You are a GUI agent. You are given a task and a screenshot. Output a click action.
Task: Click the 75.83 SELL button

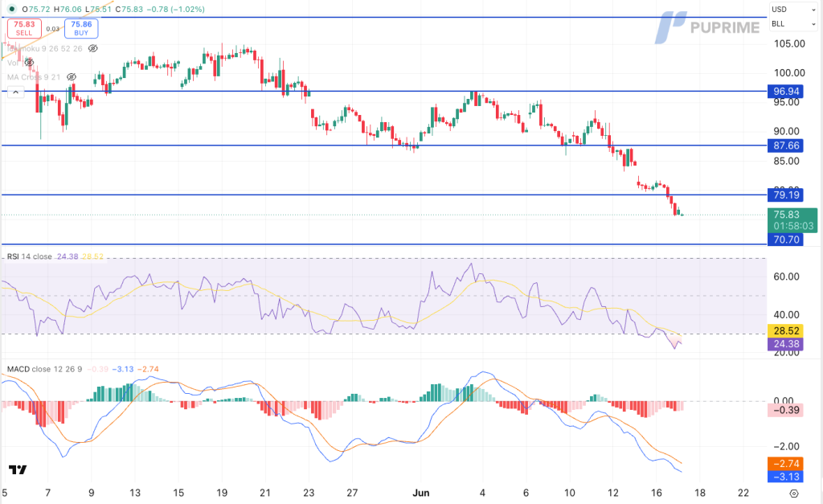pyautogui.click(x=24, y=28)
